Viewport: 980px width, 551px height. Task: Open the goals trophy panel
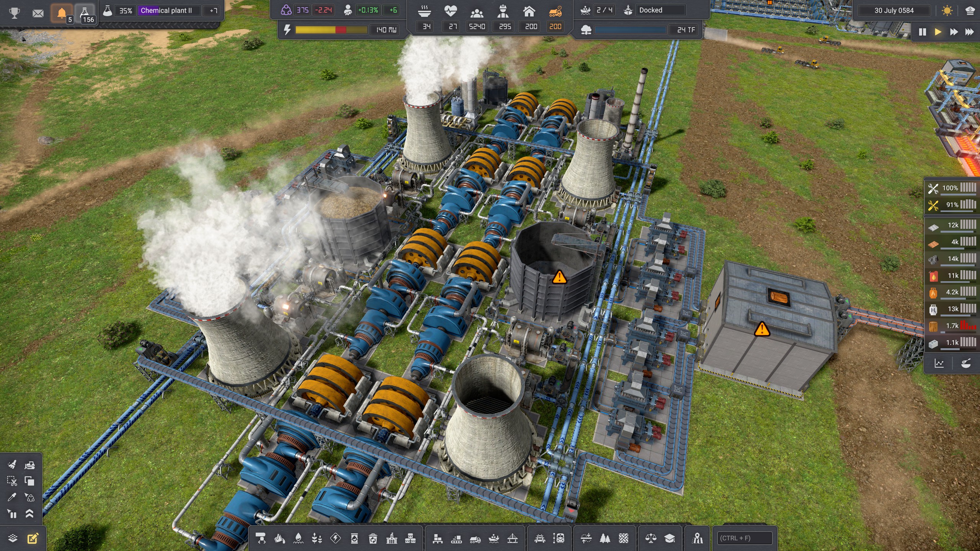point(15,13)
